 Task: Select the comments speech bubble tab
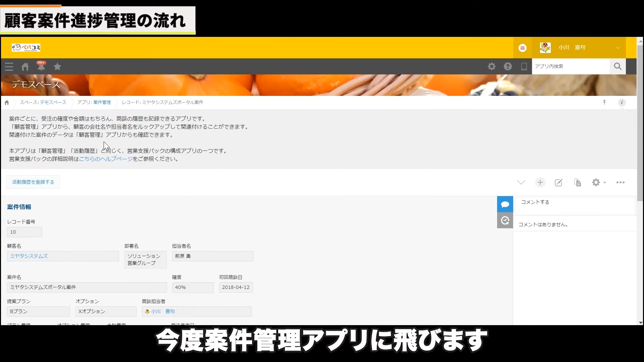click(505, 204)
